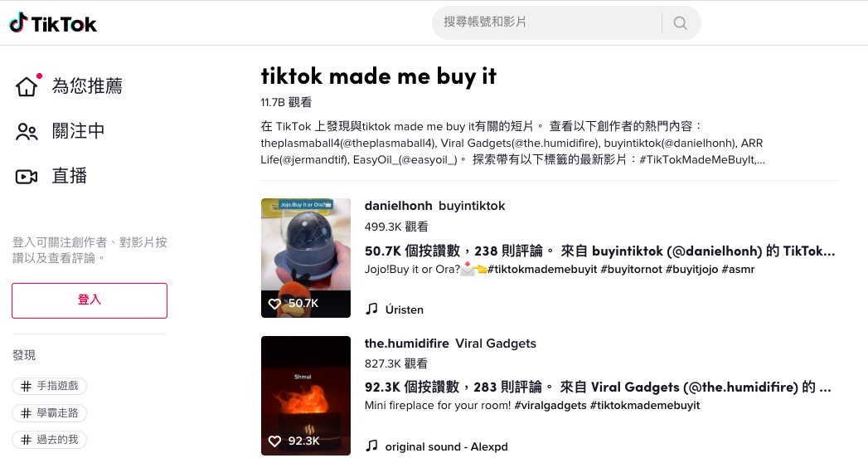Select the 手指遊戲 hashtag chip

(50, 386)
